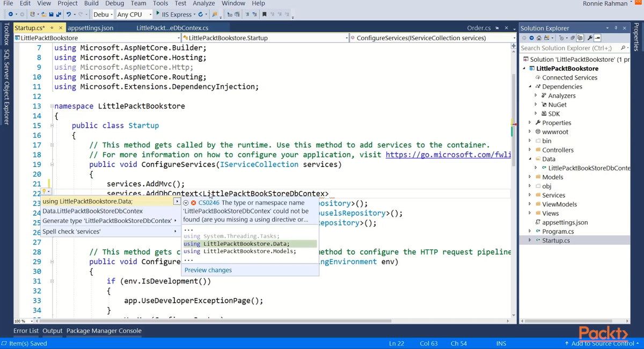Collapse the Data folder in Solution Explorer
The image size is (644, 349).
(x=530, y=159)
